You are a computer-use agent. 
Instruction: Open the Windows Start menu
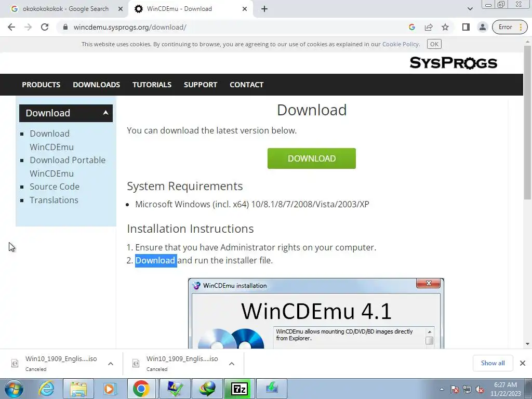coord(14,389)
